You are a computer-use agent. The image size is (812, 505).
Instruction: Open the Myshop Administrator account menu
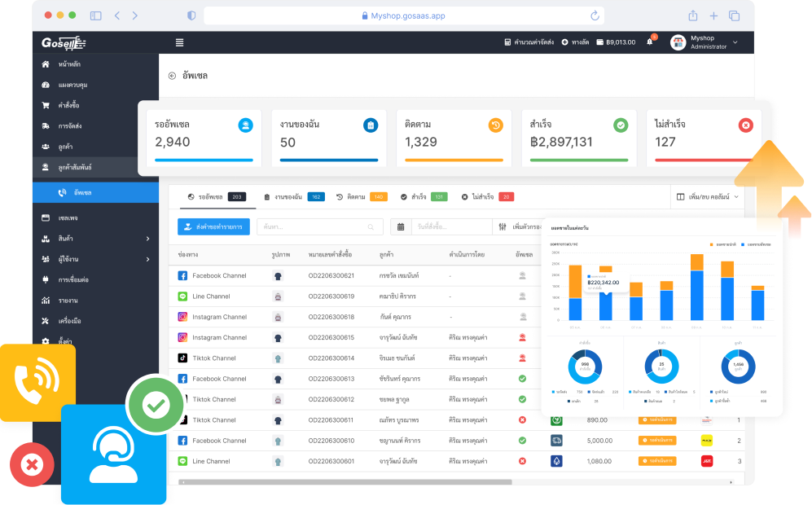click(704, 42)
